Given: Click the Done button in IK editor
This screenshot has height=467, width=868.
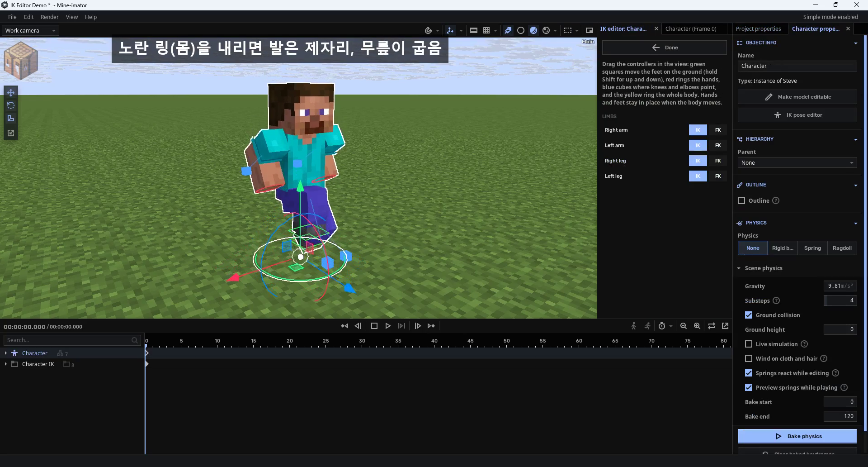Looking at the screenshot, I should [664, 48].
